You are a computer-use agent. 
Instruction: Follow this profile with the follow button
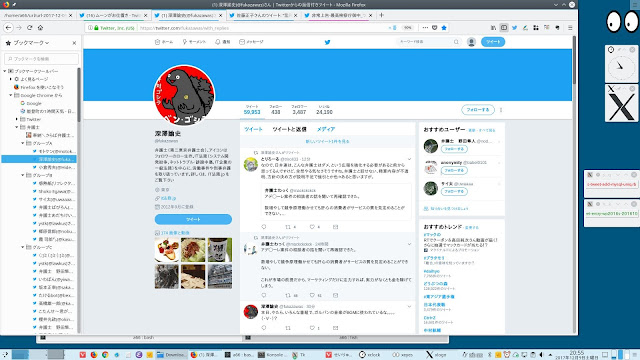tap(478, 110)
